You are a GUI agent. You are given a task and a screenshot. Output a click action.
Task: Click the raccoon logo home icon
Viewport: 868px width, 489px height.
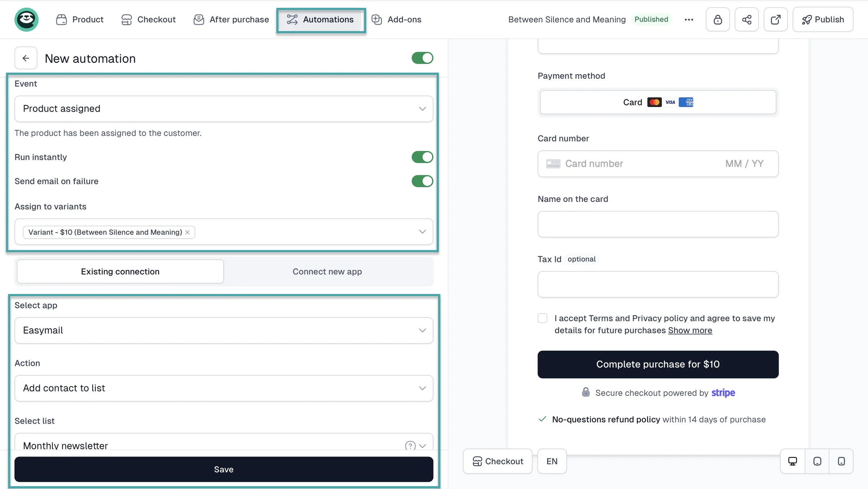[26, 20]
